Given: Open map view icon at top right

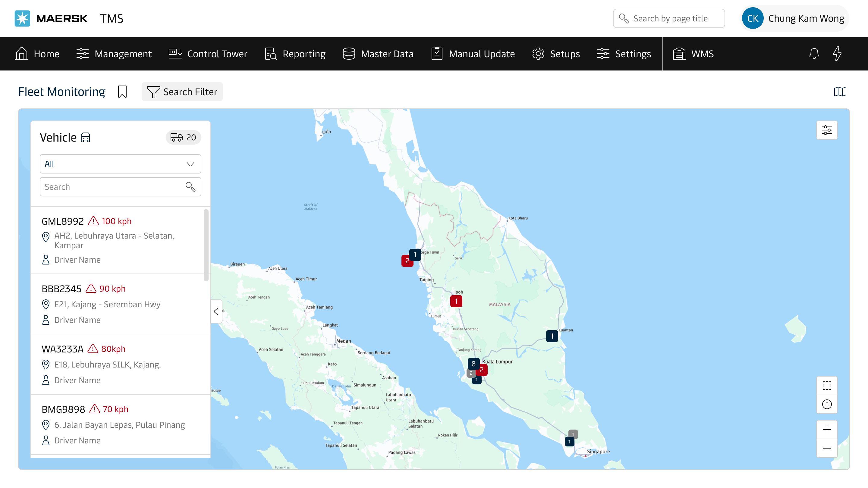Looking at the screenshot, I should pyautogui.click(x=840, y=92).
